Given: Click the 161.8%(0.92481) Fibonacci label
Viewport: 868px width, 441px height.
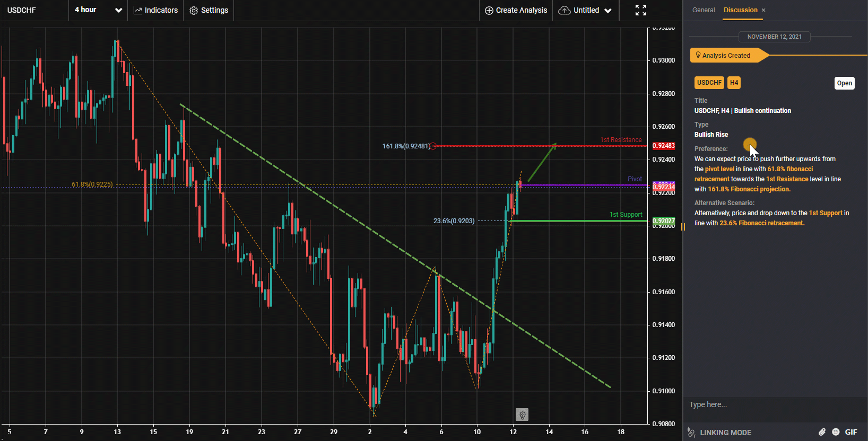Looking at the screenshot, I should coord(406,146).
